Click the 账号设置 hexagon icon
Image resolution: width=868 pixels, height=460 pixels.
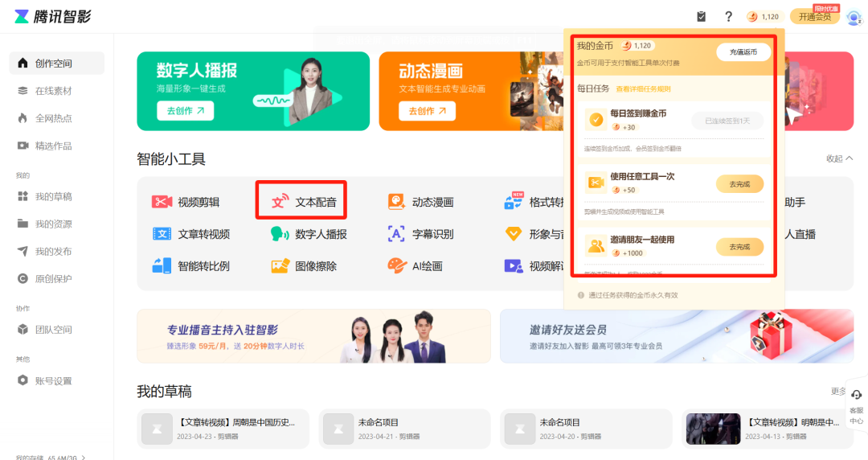23,380
